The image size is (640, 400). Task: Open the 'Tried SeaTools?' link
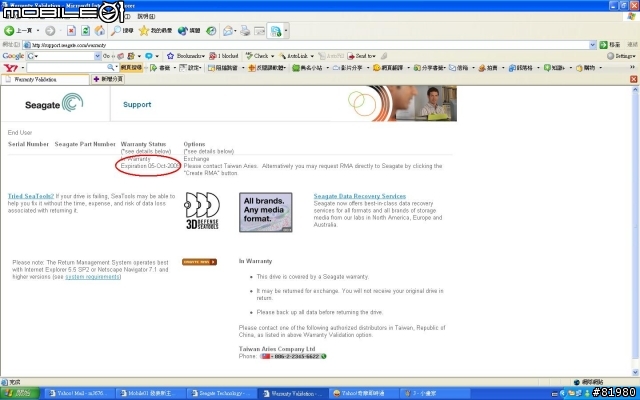point(31,196)
